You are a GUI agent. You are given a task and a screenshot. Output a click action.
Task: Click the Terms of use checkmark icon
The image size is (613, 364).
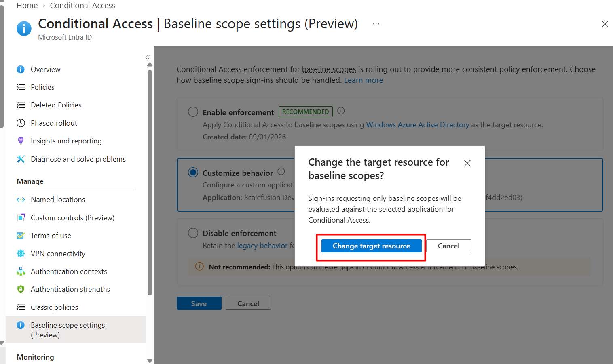[21, 236]
